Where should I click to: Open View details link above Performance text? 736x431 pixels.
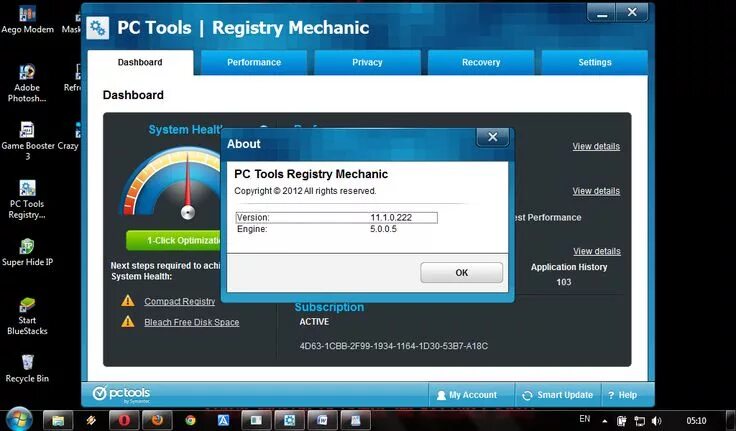click(596, 191)
